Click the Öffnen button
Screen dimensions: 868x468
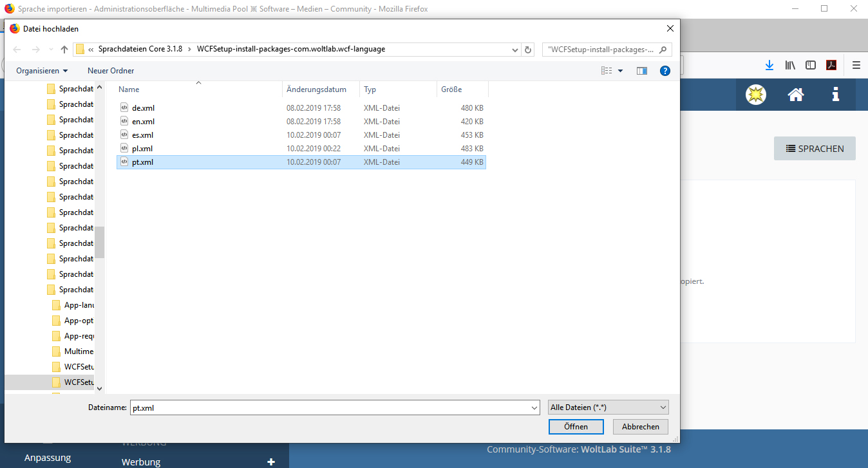576,427
